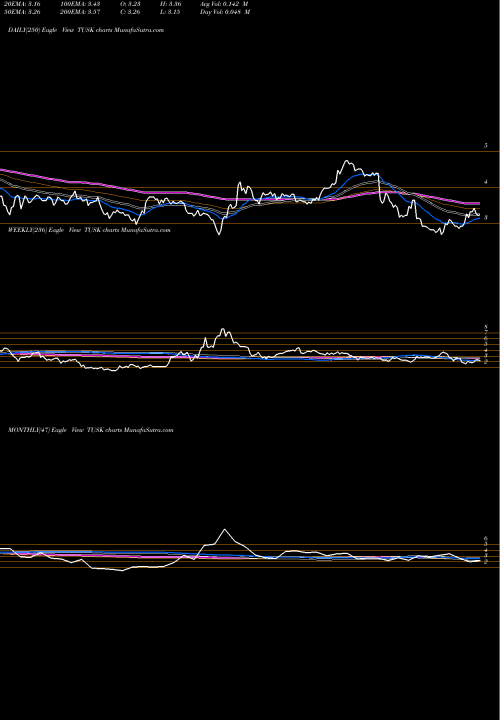The image size is (500, 720).
Task: Click the MONTHLY Eagle View TUSK chart title
Action: [x=90, y=430]
